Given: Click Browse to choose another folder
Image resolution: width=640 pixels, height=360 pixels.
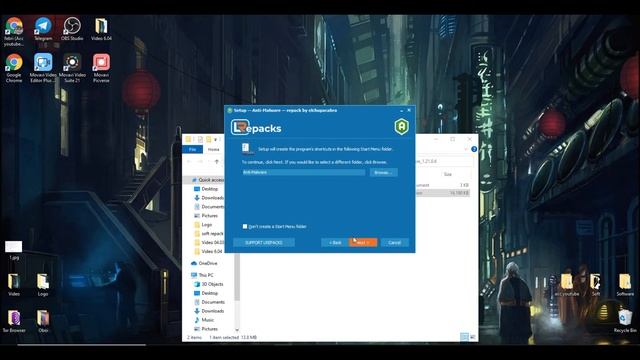Looking at the screenshot, I should point(384,173).
